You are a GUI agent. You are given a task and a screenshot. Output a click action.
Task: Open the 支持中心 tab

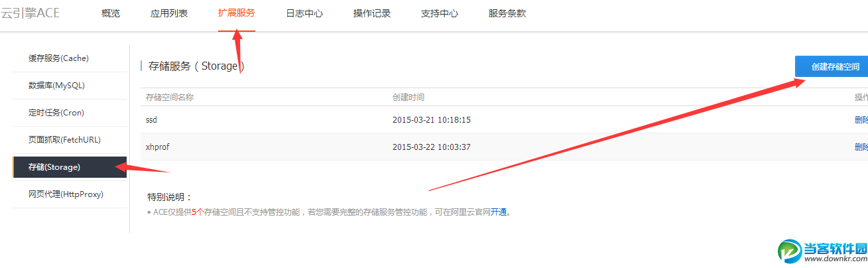pos(440,13)
